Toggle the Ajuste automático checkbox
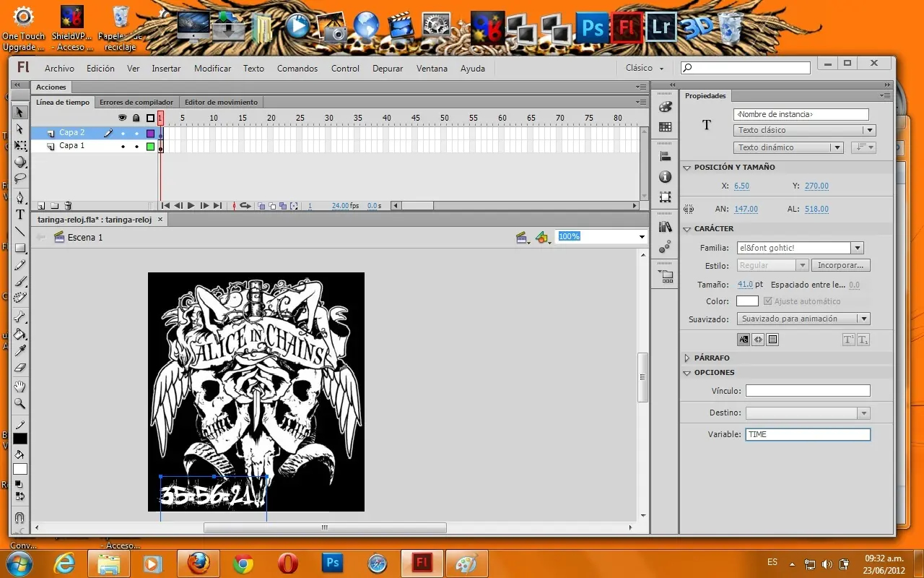This screenshot has height=578, width=924. [767, 301]
